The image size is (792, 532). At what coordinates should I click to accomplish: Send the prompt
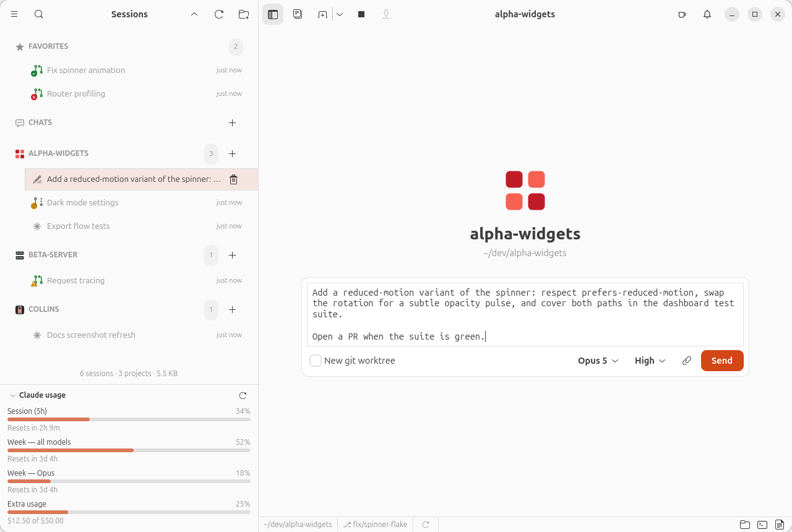722,361
